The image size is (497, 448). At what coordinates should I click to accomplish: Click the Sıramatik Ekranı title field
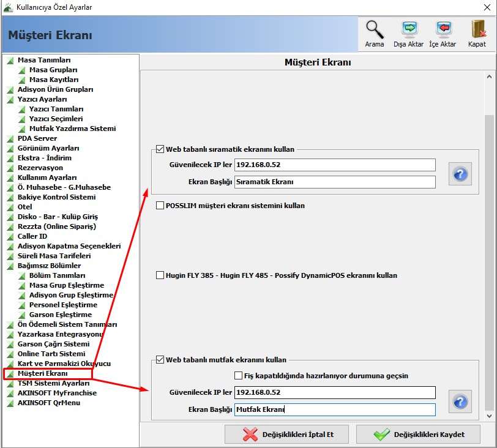[335, 182]
